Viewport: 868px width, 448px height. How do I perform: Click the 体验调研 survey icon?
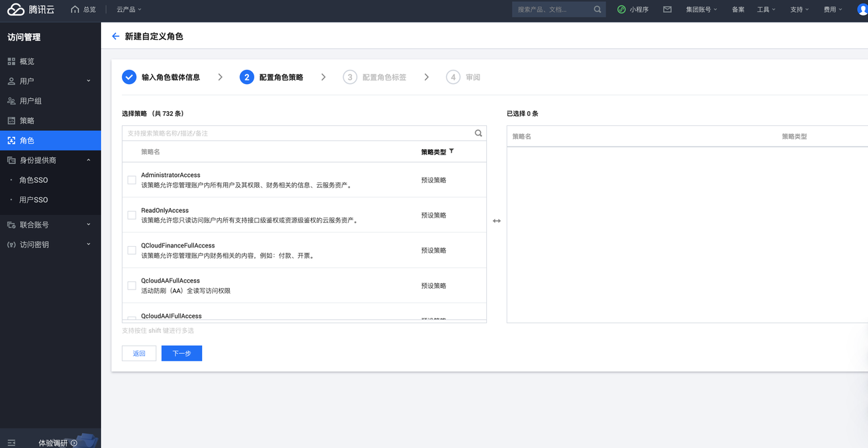[x=74, y=443]
